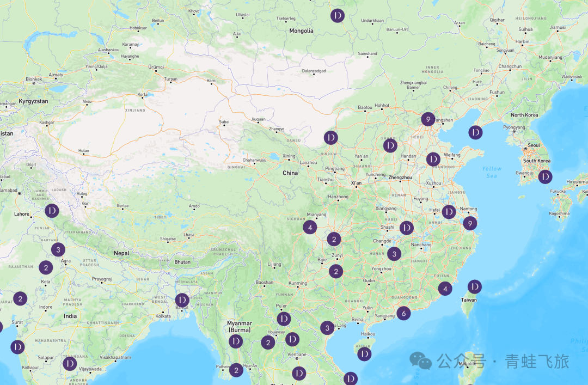The height and width of the screenshot is (385, 588).
Task: Open the marker above the Taiwan label
Action: click(474, 286)
